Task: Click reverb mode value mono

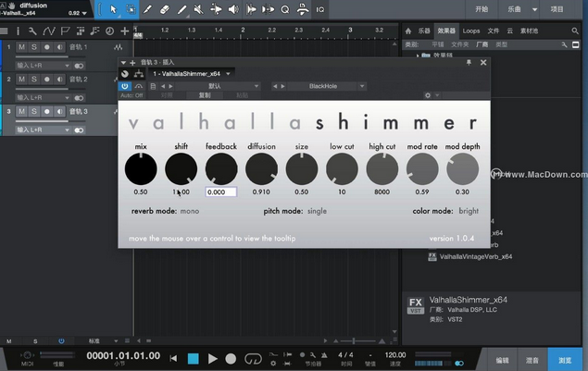Action: (190, 211)
